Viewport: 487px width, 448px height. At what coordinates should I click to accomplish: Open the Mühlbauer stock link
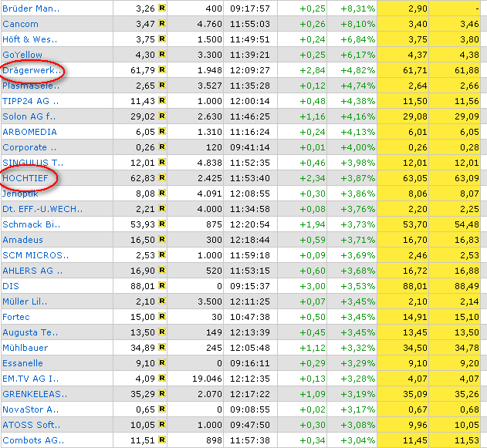[x=25, y=348]
